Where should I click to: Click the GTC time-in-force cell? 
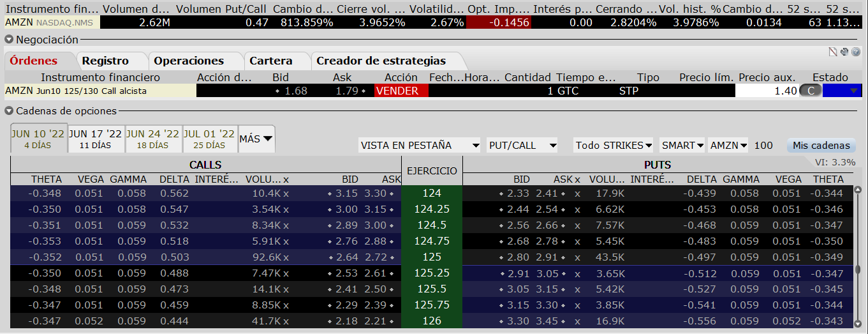point(568,91)
